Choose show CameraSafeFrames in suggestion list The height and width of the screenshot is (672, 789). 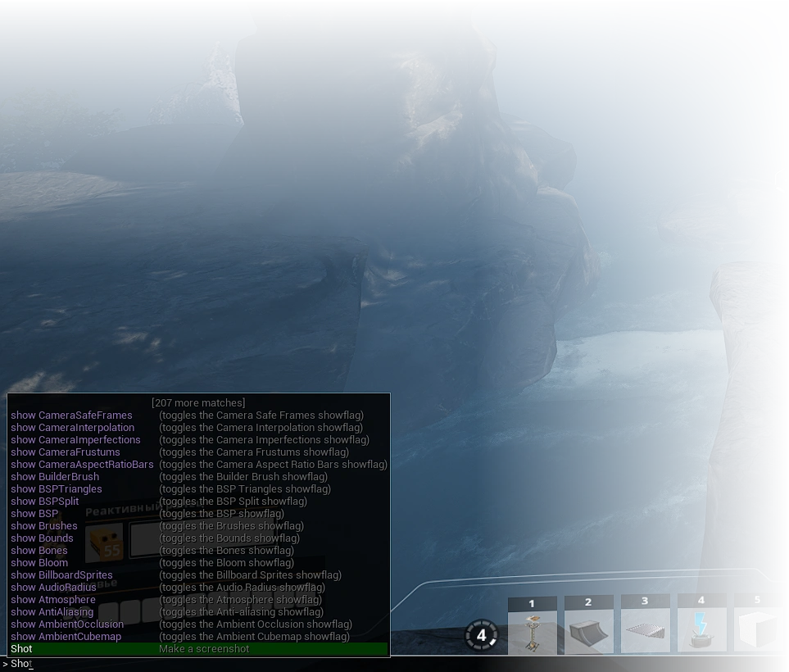71,415
